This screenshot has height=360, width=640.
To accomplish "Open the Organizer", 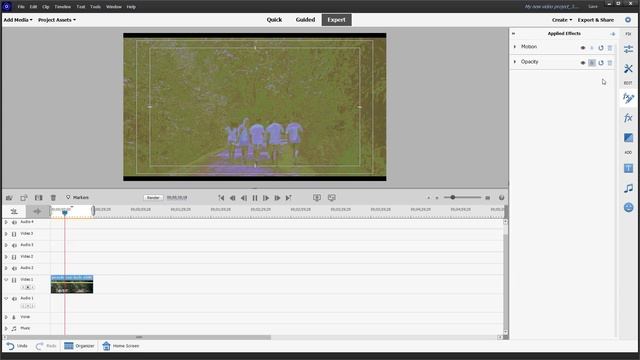I will pyautogui.click(x=79, y=346).
